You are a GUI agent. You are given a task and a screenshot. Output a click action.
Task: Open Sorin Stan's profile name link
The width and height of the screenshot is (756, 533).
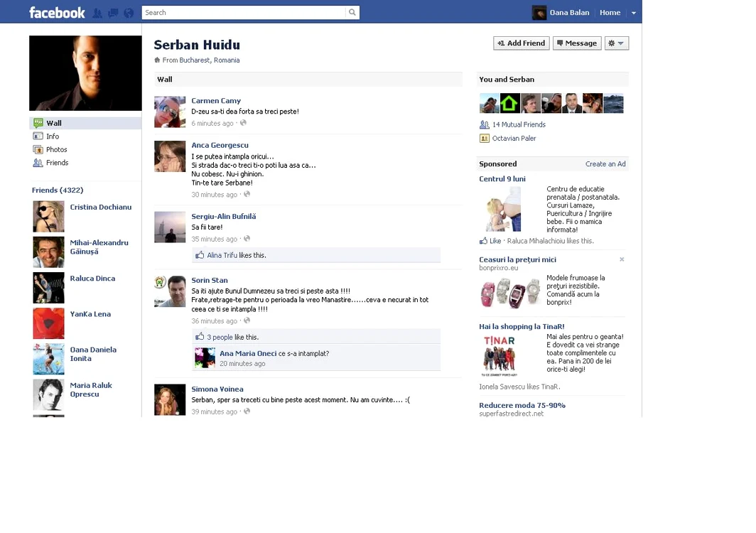(210, 280)
